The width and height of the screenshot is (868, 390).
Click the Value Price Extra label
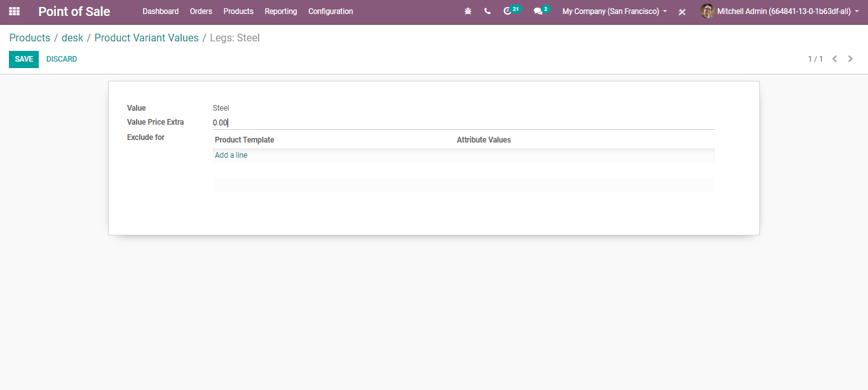coord(156,122)
